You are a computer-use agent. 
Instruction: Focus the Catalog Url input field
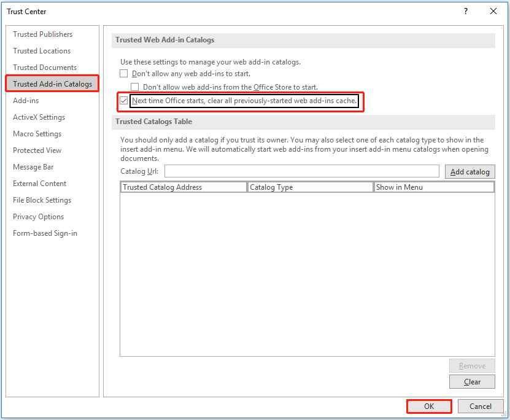pyautogui.click(x=302, y=171)
